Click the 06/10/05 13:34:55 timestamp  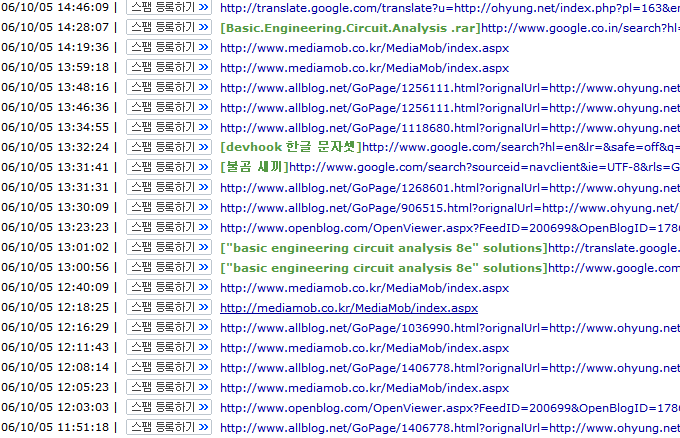coord(55,127)
